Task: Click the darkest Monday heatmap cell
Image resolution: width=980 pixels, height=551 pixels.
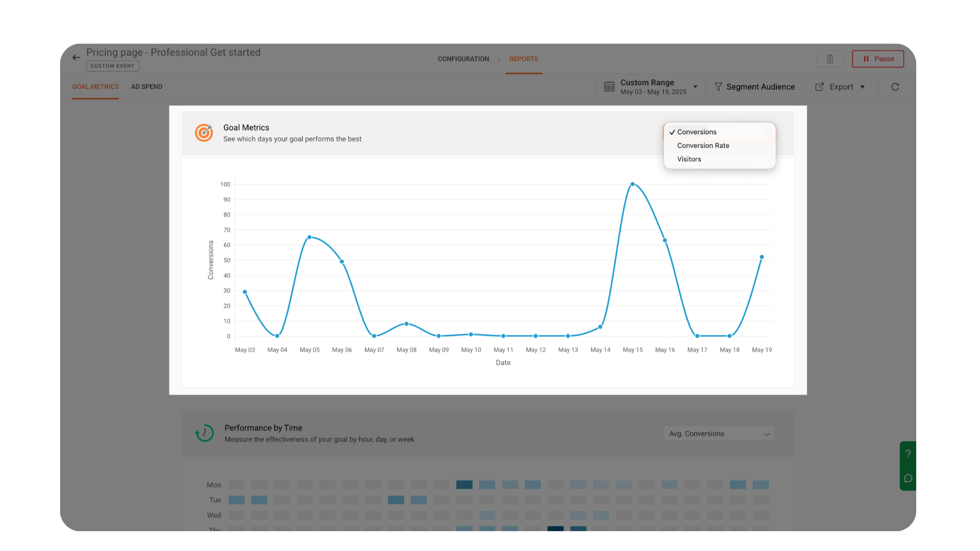Action: [464, 485]
